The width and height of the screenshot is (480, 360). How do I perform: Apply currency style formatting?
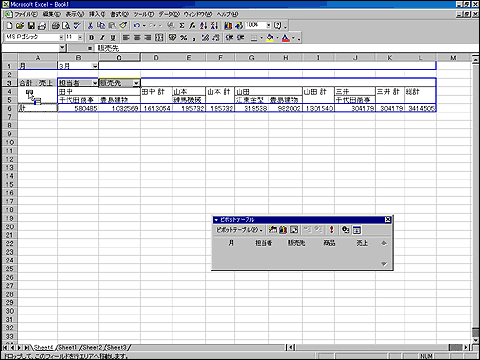click(x=172, y=38)
